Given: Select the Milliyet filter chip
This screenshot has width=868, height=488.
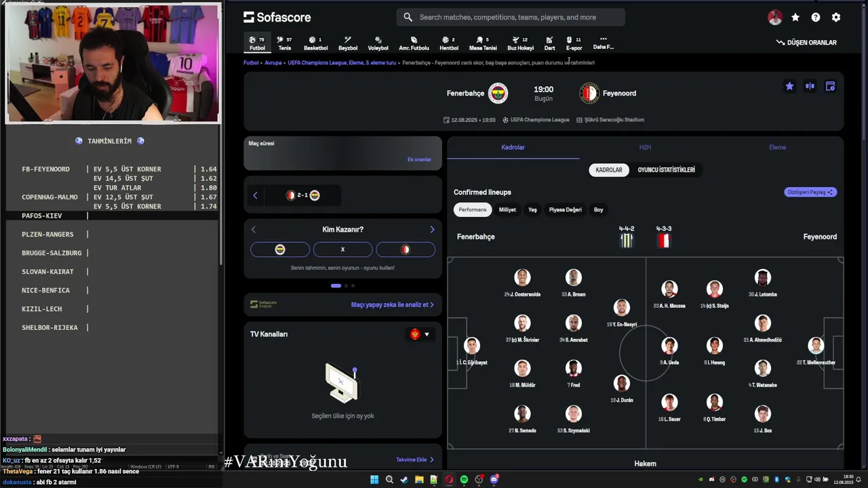Looking at the screenshot, I should pos(507,209).
